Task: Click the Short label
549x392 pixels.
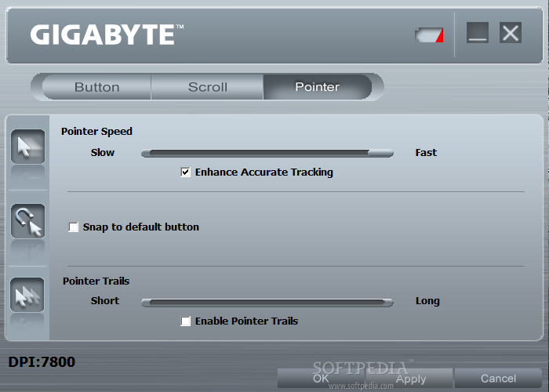Action: (105, 300)
